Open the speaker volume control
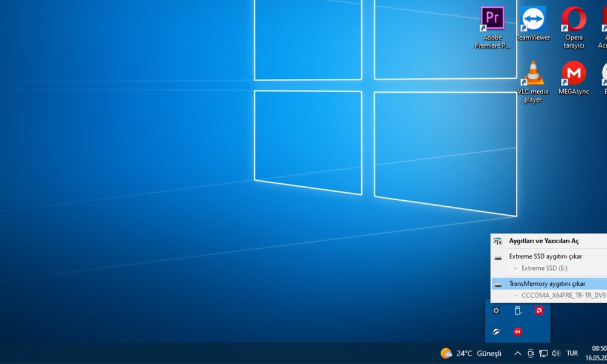This screenshot has height=364, width=607. pyautogui.click(x=555, y=353)
